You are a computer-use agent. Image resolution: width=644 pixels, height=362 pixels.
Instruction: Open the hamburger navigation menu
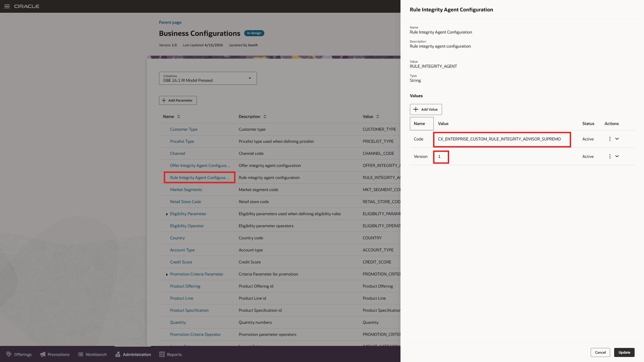click(7, 6)
